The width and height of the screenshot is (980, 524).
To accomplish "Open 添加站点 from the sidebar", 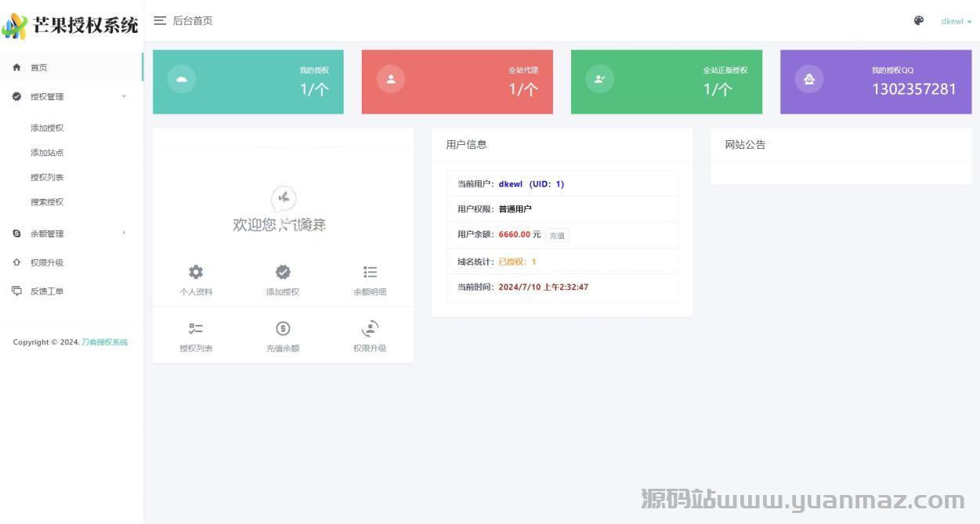I will (47, 153).
